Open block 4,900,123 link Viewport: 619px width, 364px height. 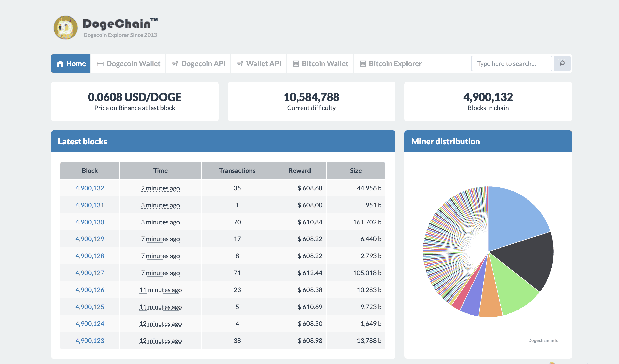pos(90,341)
